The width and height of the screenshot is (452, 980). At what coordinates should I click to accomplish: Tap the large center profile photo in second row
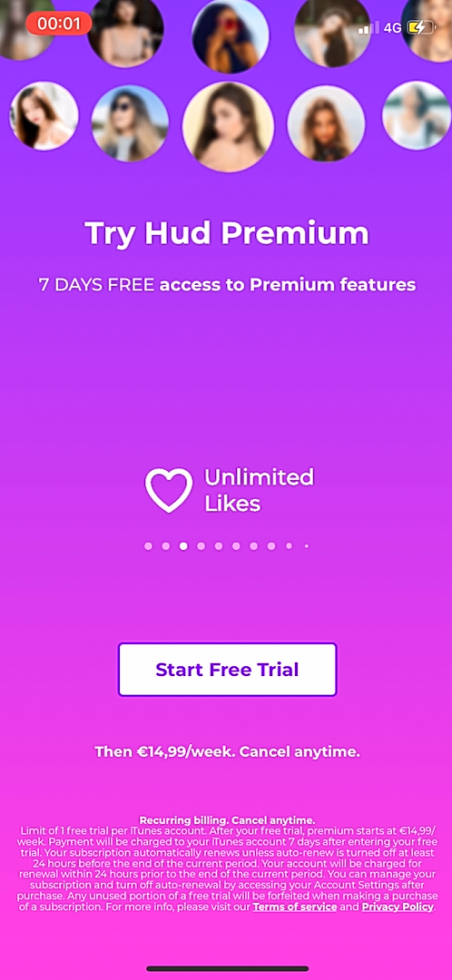click(228, 127)
